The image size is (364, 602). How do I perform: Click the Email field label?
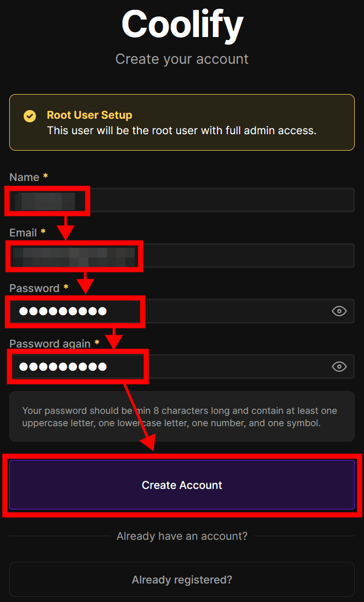(23, 233)
